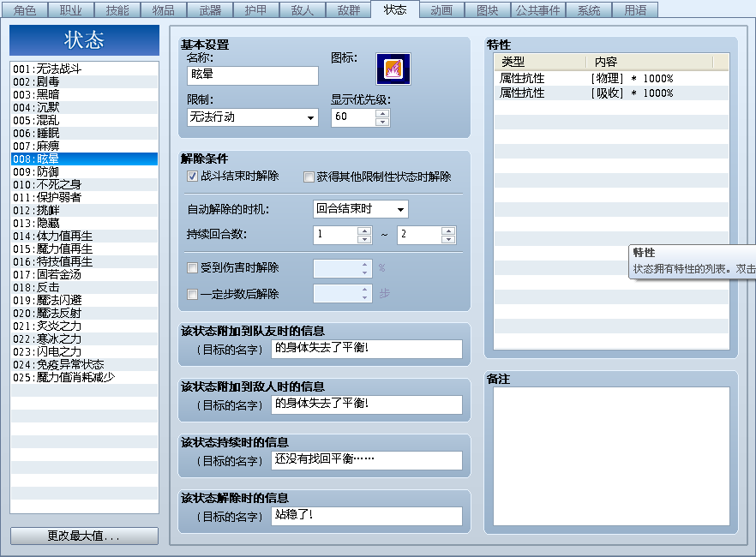Select state 005:混乱

pos(84,121)
